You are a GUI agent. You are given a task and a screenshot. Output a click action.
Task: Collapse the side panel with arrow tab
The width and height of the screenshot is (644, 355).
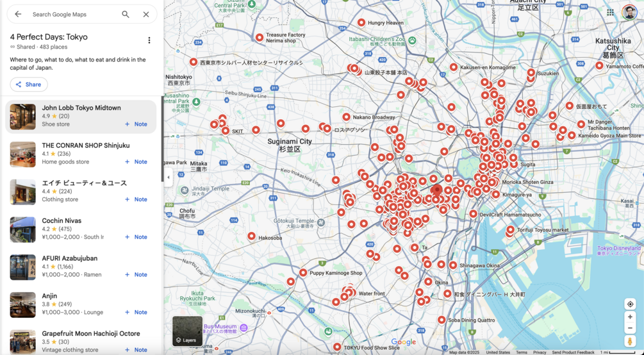tap(169, 177)
